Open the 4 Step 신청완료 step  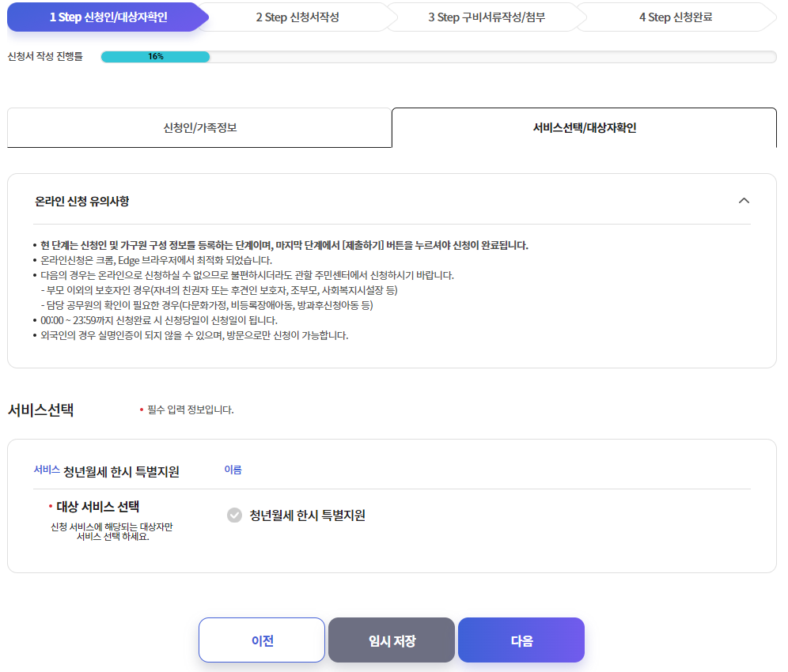click(676, 16)
